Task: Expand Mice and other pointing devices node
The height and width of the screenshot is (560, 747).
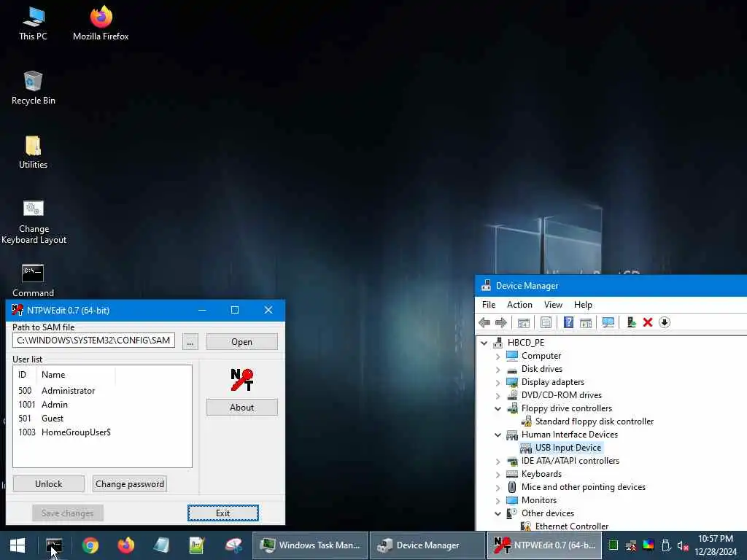Action: 498,488
